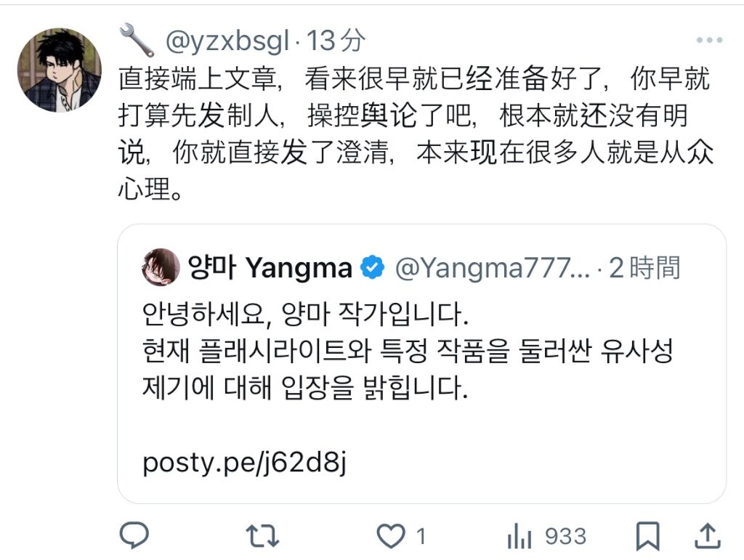Tap the blue verified badge
The image size is (744, 560).
pos(373,267)
